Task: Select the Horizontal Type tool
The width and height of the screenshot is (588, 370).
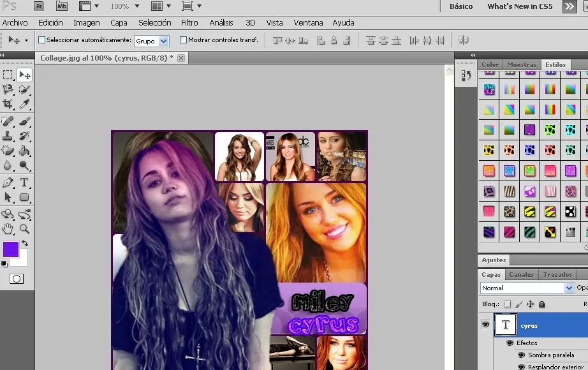Action: click(24, 182)
